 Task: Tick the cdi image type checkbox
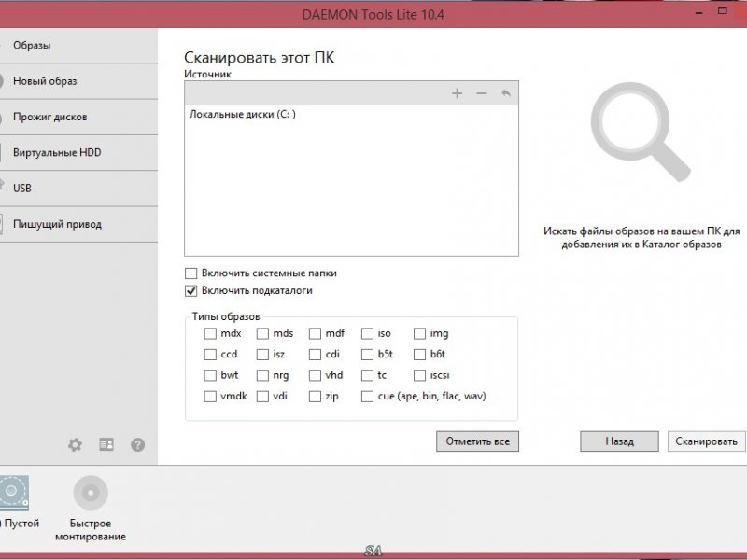315,355
